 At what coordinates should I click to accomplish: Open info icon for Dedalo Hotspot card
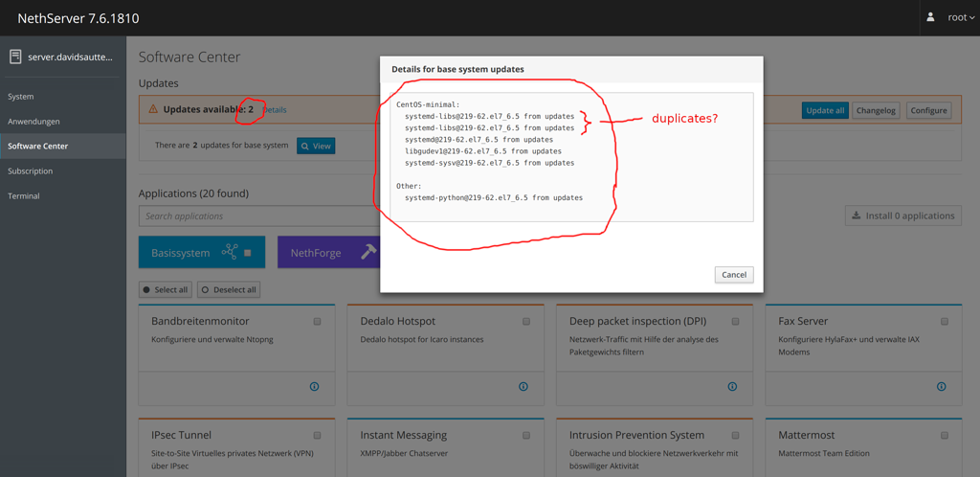coord(523,386)
